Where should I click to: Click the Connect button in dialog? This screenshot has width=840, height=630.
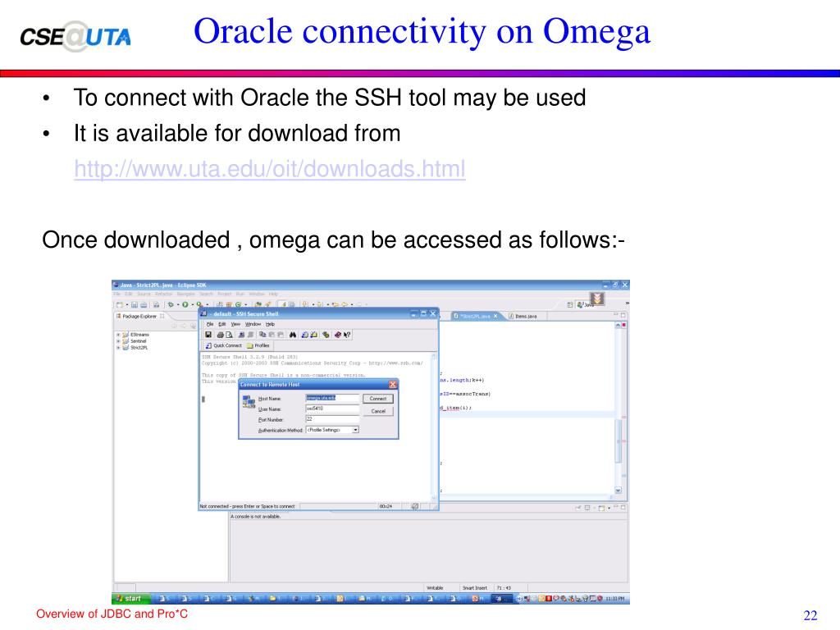[377, 399]
